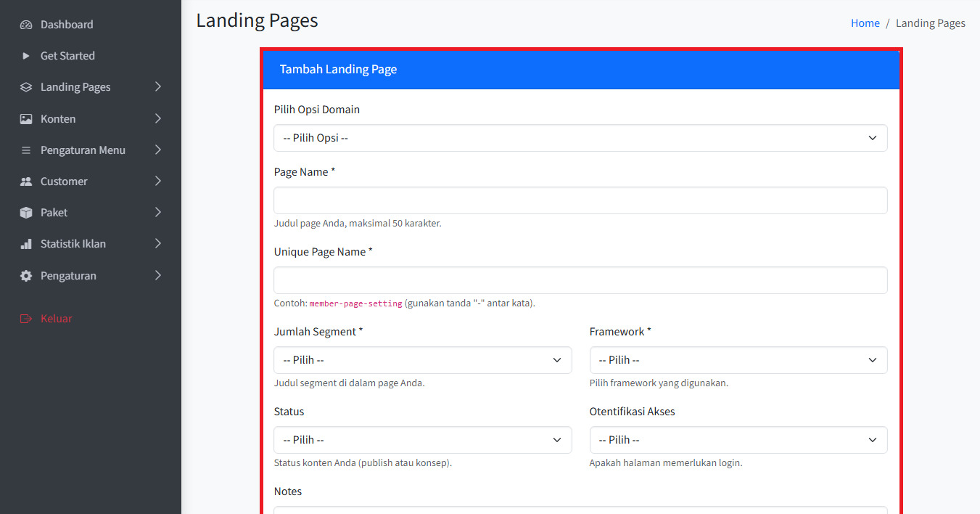Click the Landing Pages layers icon

click(26, 87)
